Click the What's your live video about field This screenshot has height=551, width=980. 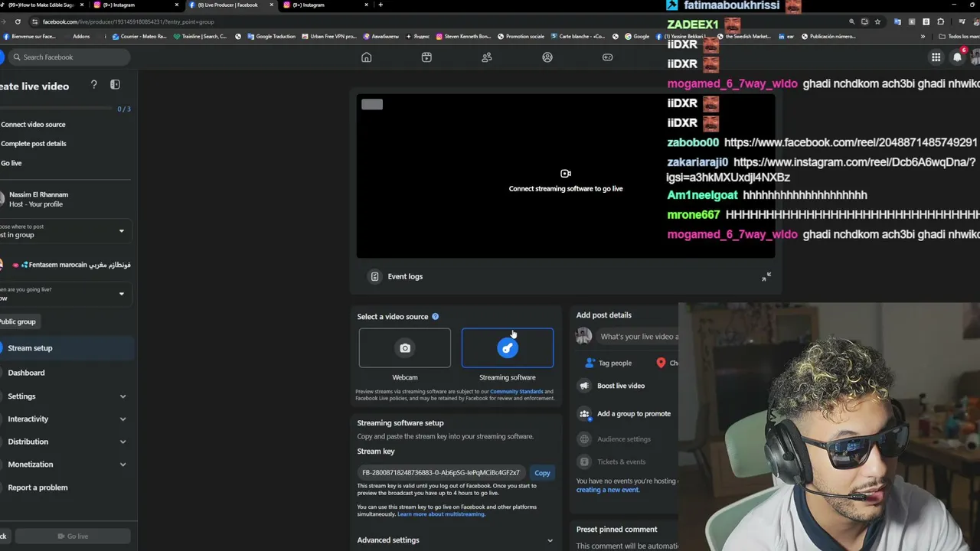(638, 337)
